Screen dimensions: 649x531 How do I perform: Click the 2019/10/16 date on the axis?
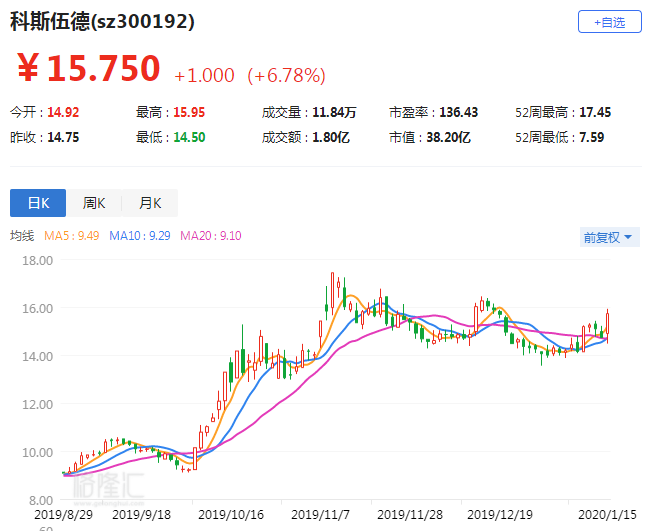pos(231,514)
